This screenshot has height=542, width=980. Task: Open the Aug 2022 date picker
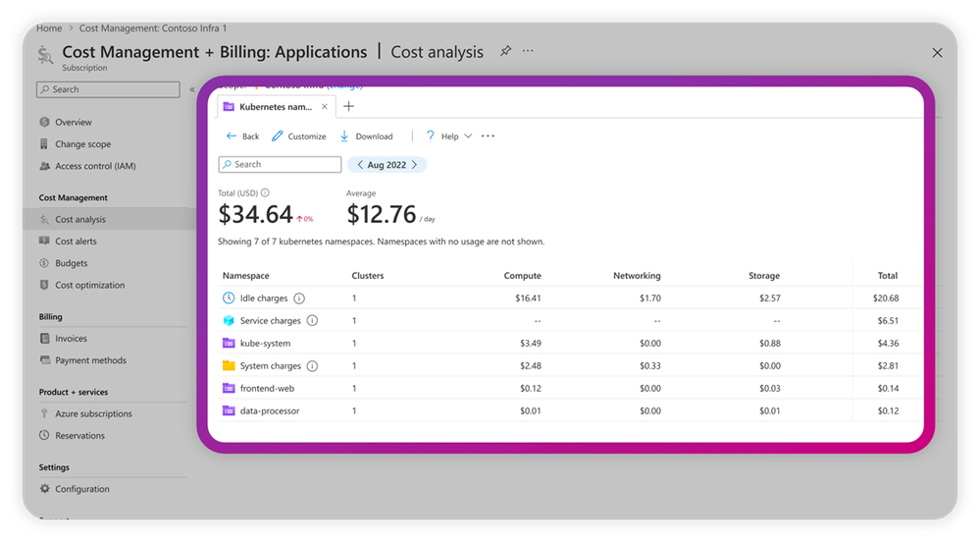387,165
